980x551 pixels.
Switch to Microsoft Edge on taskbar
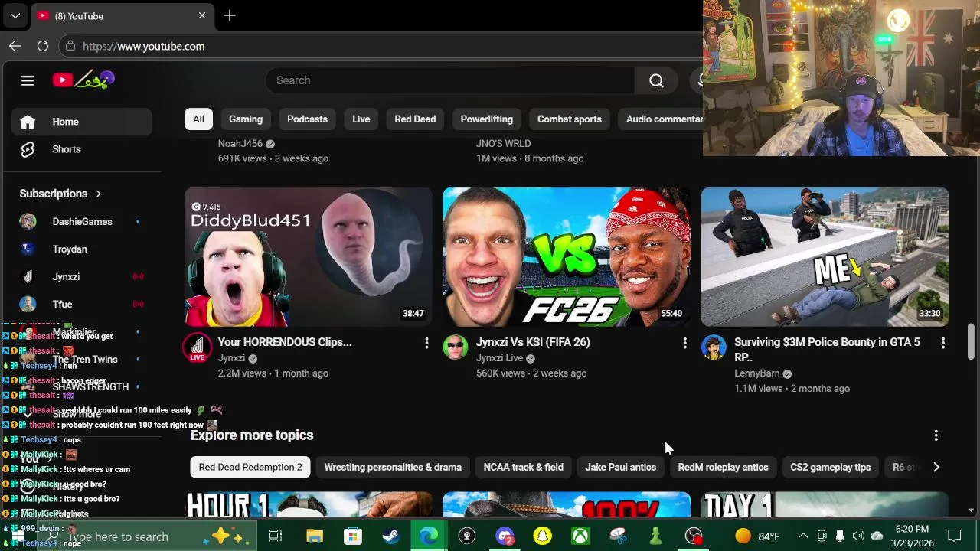coord(429,536)
